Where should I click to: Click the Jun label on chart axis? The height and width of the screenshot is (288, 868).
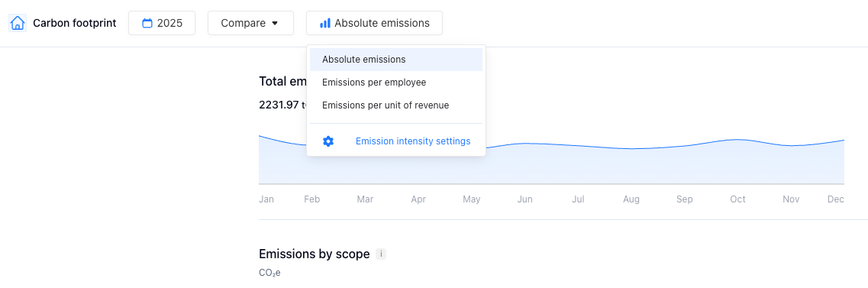point(524,199)
